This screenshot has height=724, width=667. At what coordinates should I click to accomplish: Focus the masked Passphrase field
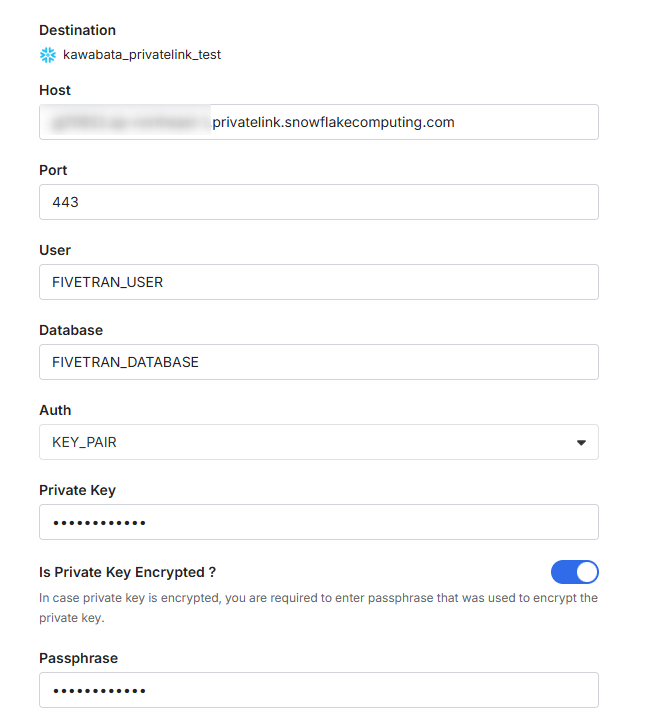pos(318,690)
